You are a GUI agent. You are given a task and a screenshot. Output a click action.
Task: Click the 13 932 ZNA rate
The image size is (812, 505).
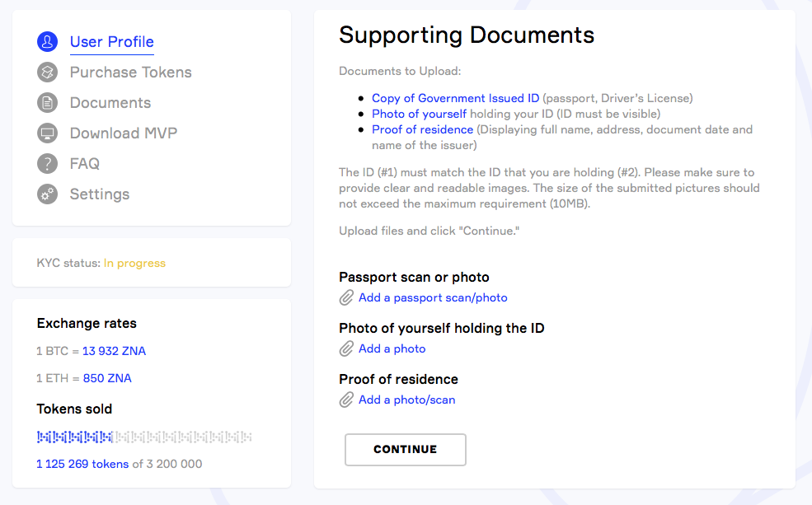[114, 351]
